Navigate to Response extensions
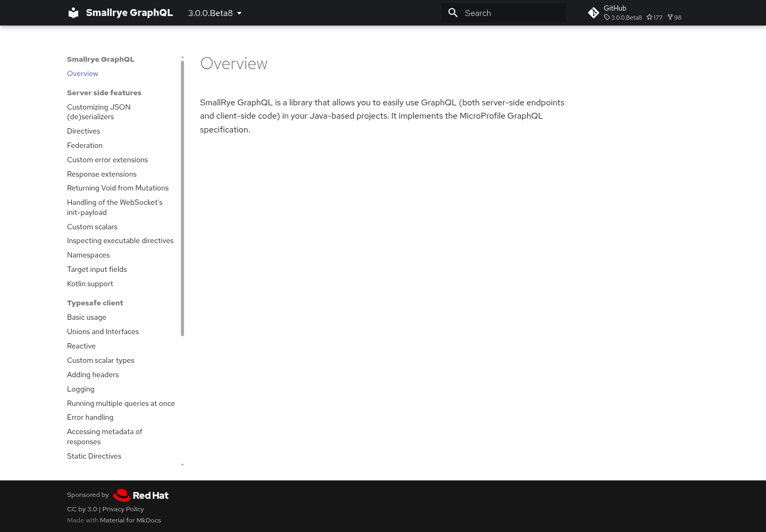The image size is (766, 532). (102, 174)
